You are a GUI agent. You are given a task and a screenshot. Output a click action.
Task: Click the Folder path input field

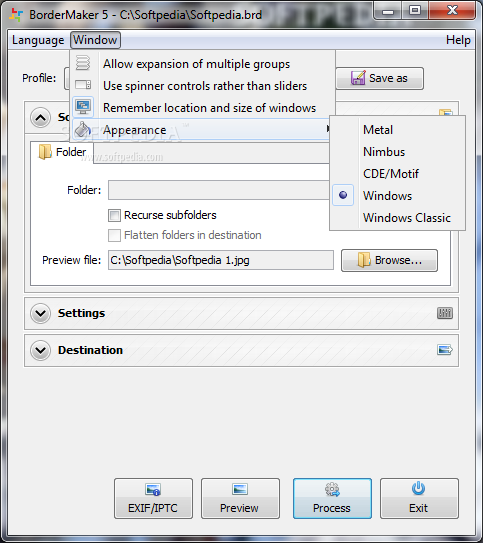219,190
